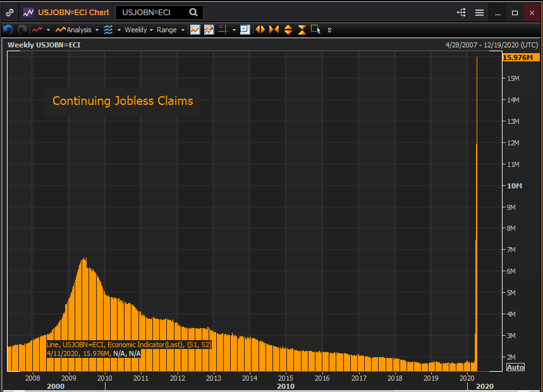Image resolution: width=543 pixels, height=392 pixels.
Task: Click the vertical compress hourglass icon
Action: (302, 30)
